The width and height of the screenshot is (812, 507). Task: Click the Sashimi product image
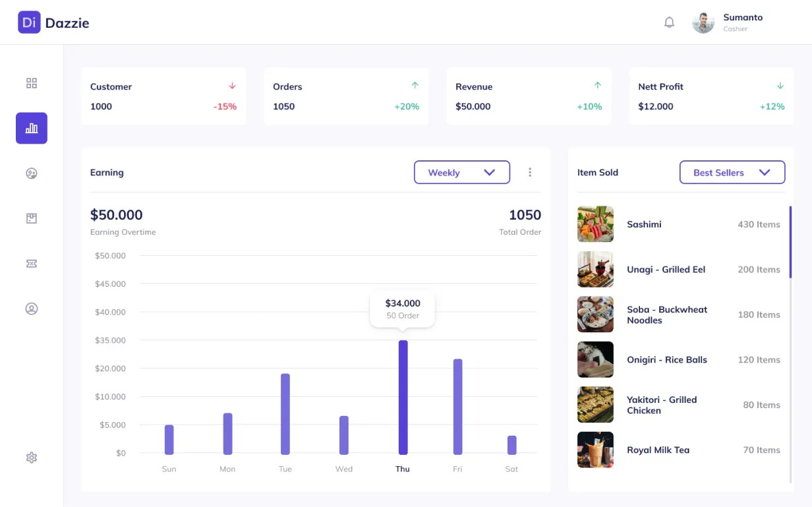tap(595, 224)
